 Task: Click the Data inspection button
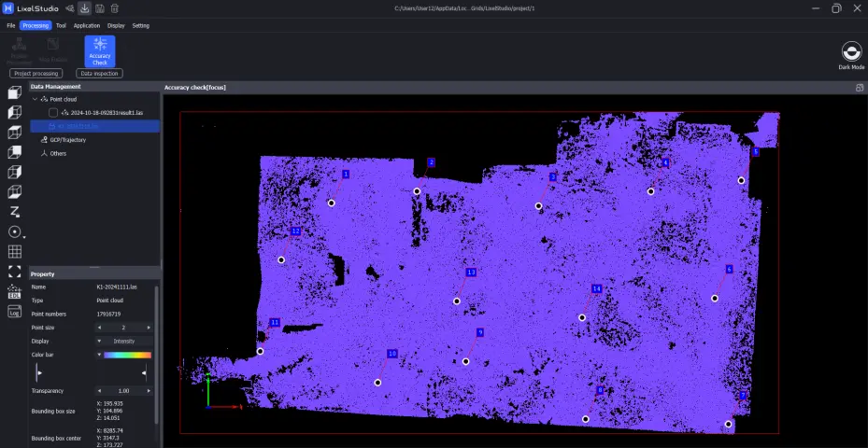pyautogui.click(x=100, y=73)
